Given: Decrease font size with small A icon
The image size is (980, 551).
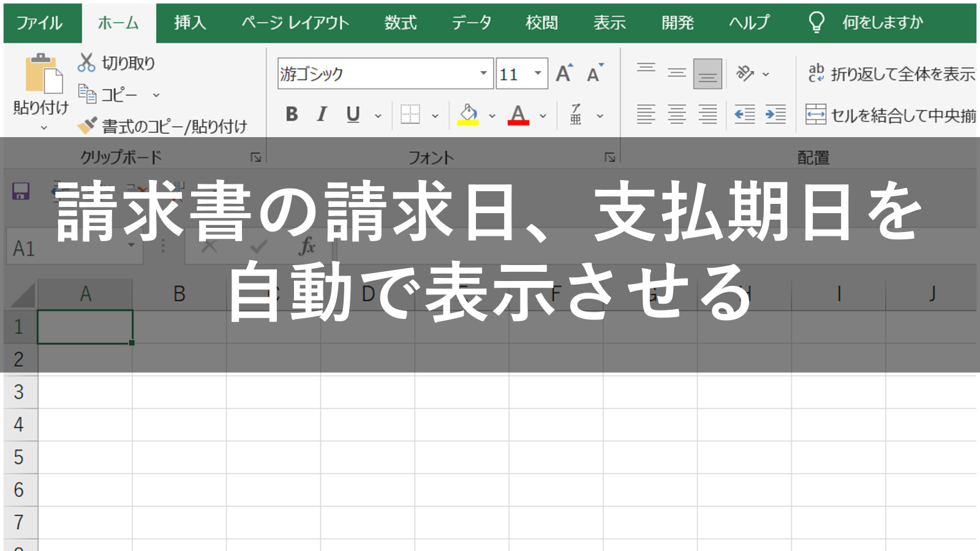Looking at the screenshot, I should pos(595,73).
